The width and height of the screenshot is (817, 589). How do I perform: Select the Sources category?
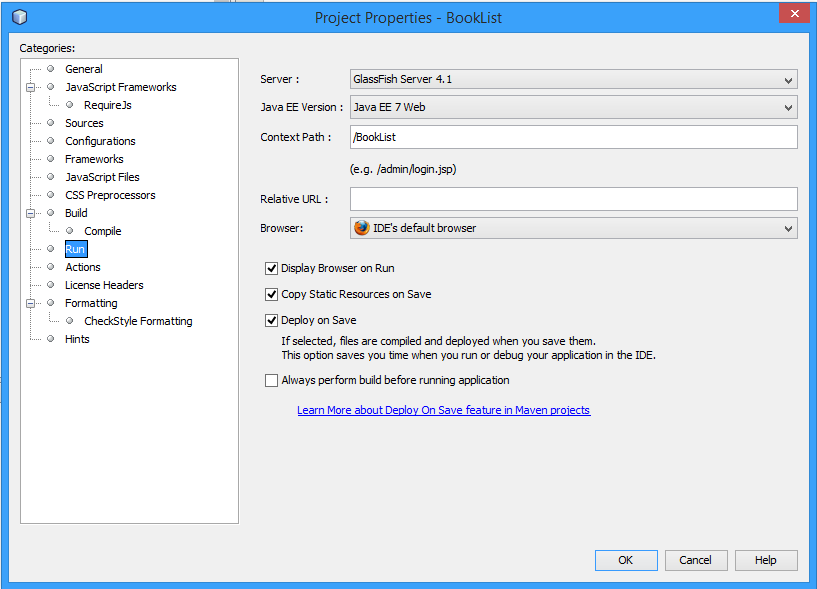(84, 123)
